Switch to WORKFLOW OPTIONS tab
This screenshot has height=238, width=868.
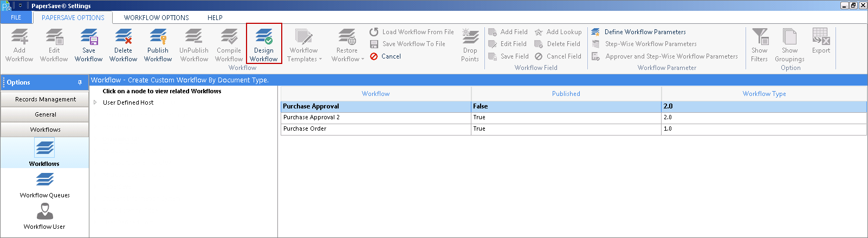coord(157,17)
